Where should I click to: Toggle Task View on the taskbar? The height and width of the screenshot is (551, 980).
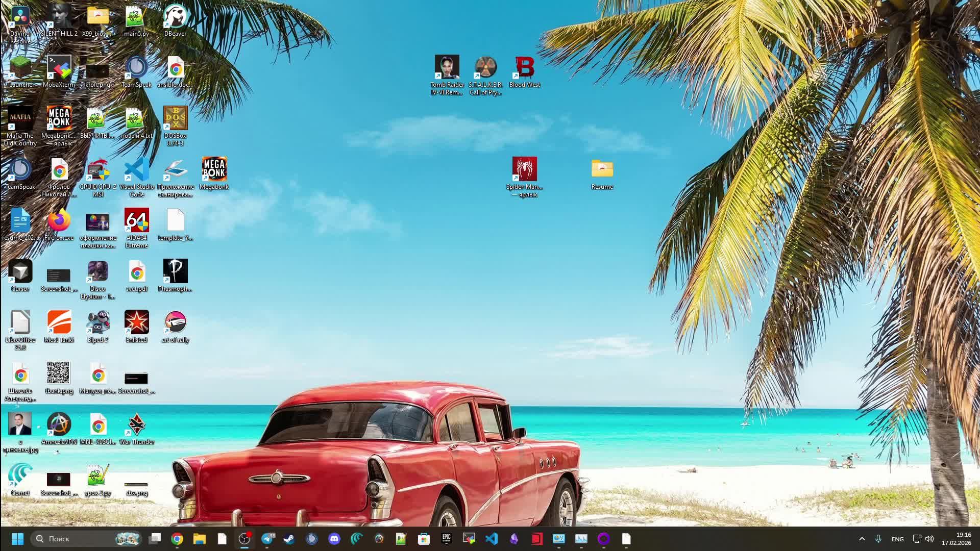pyautogui.click(x=155, y=539)
